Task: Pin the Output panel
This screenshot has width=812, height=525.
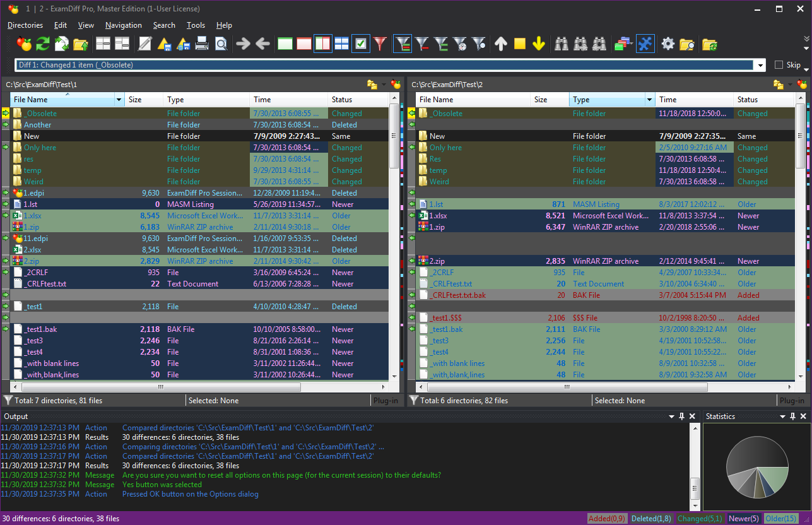Action: click(681, 416)
